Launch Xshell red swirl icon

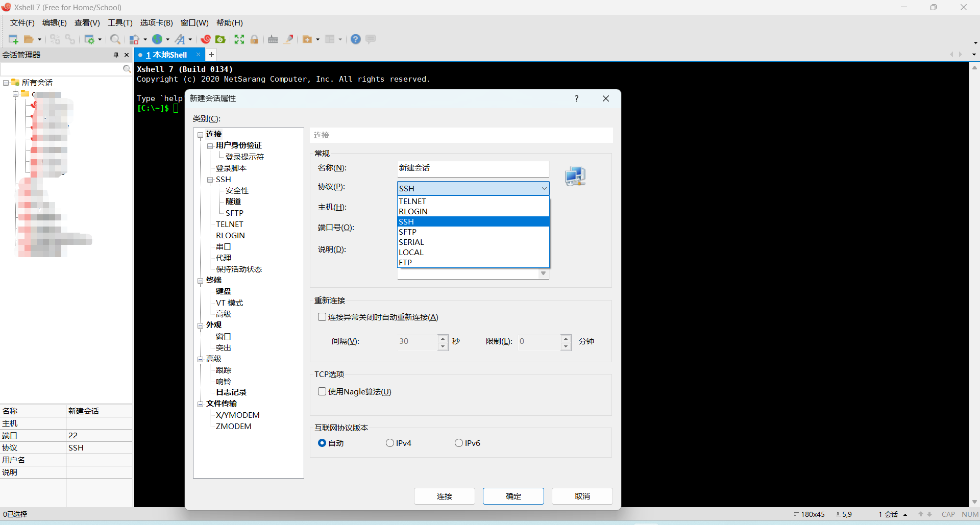[206, 39]
